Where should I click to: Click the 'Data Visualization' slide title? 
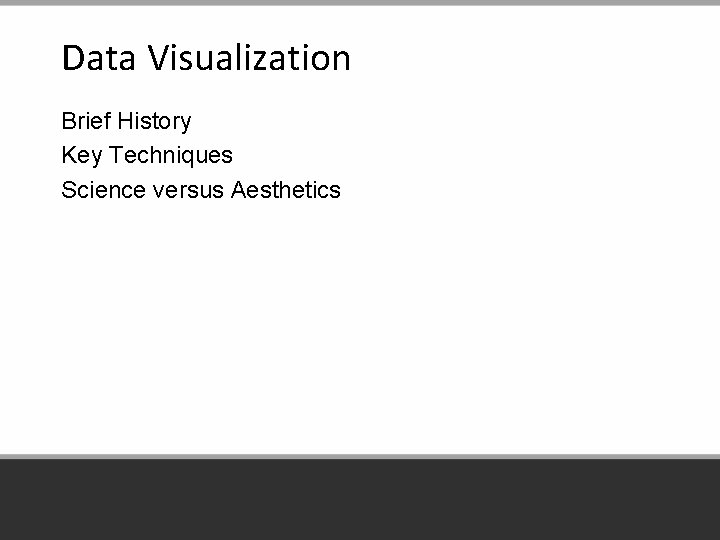[206, 58]
